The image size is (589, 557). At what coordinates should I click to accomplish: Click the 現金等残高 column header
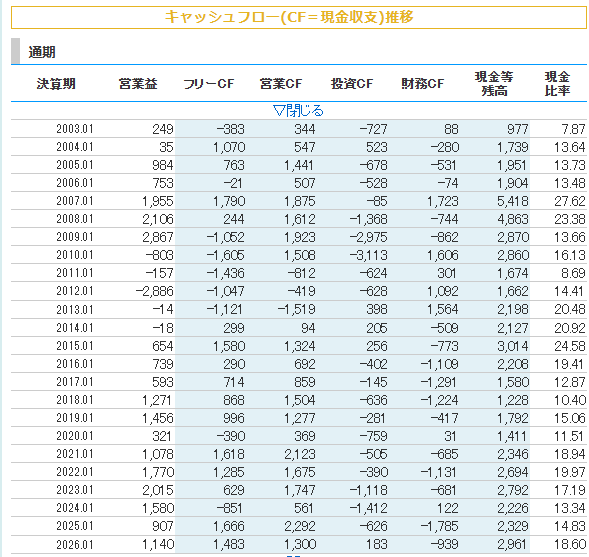point(494,83)
